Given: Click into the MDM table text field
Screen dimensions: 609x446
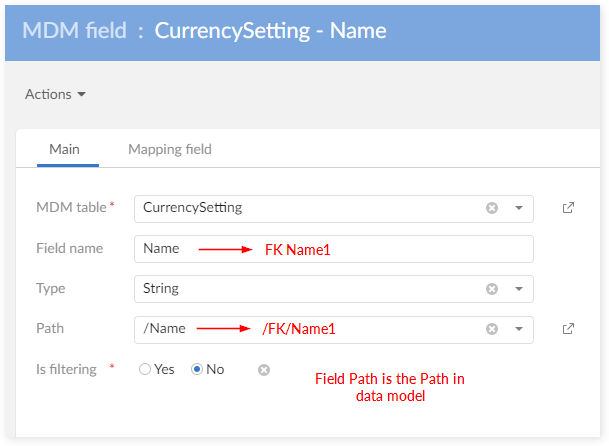Looking at the screenshot, I should (x=300, y=208).
